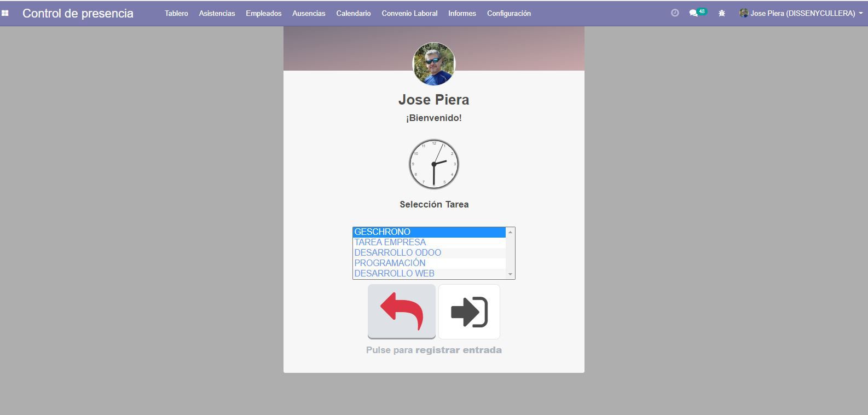This screenshot has height=415, width=868.
Task: Click Jose Piera's profile photo
Action: tap(433, 64)
